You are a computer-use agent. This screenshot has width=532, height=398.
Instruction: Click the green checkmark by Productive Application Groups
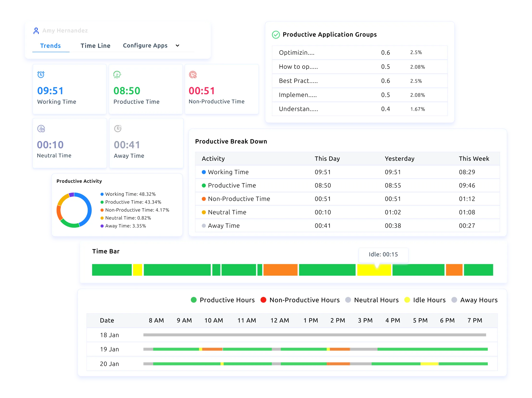pyautogui.click(x=276, y=35)
